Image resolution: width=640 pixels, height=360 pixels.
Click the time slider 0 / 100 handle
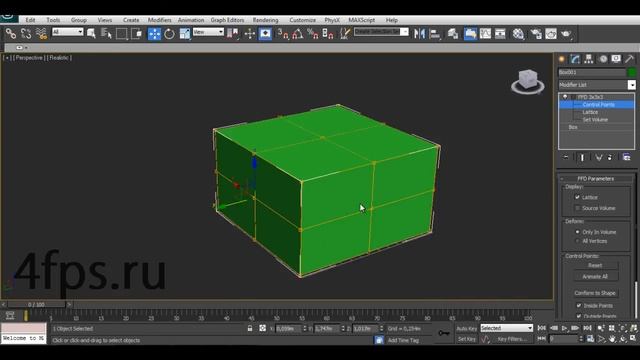36,304
